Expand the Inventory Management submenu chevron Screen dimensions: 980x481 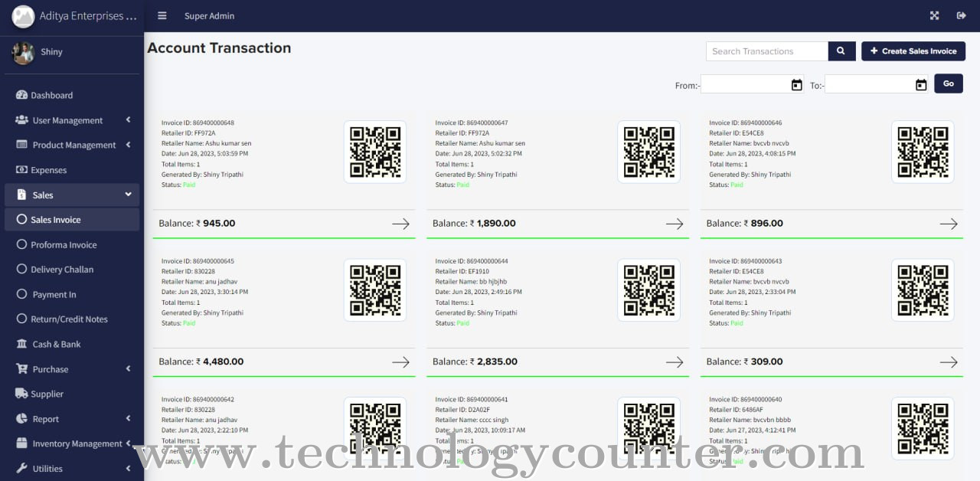128,443
